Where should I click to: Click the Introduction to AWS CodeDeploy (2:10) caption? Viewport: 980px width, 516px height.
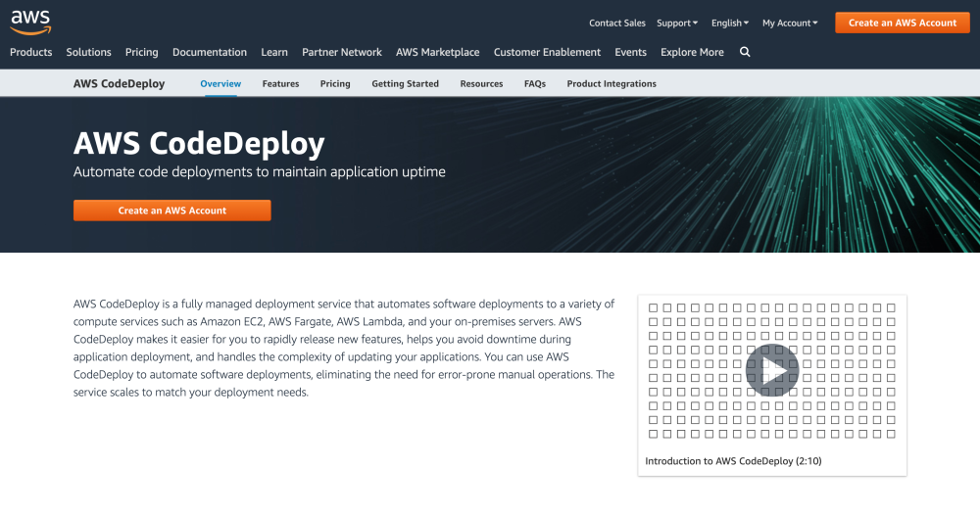click(733, 461)
